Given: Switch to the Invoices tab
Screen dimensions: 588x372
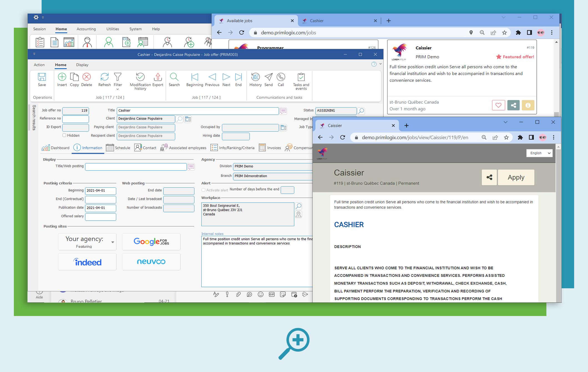Looking at the screenshot, I should [x=270, y=148].
